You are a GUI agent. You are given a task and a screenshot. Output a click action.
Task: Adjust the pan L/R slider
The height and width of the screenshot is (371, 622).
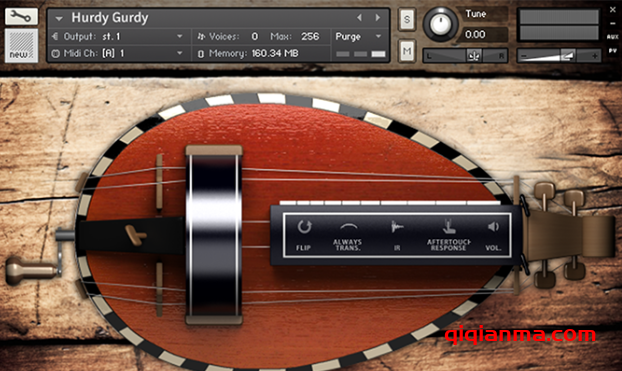pos(465,56)
